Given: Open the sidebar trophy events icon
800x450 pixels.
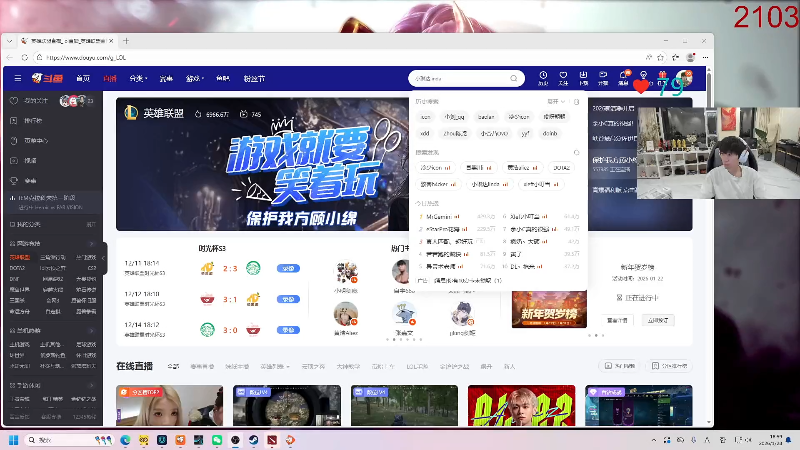Looking at the screenshot, I should (x=14, y=181).
